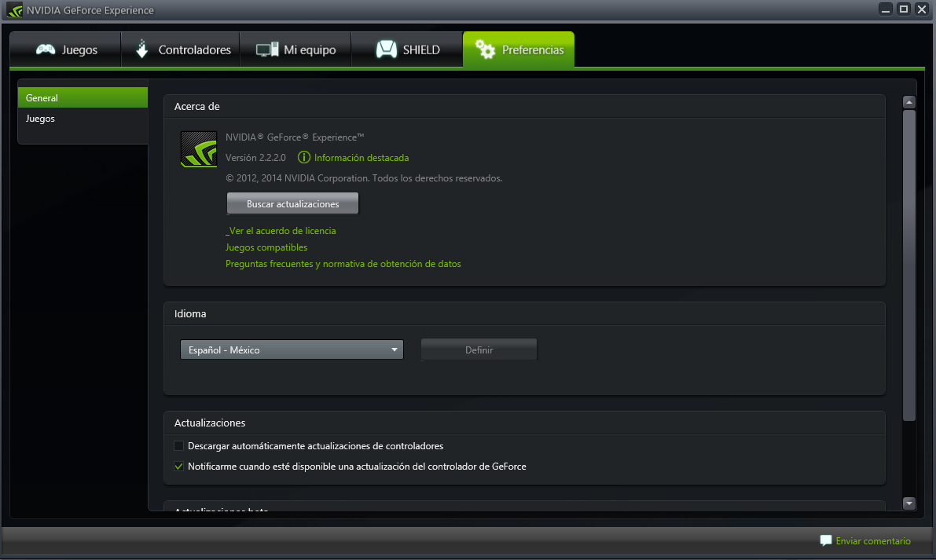The width and height of the screenshot is (936, 560).
Task: Open Preguntas frecuentes y normativa link
Action: pyautogui.click(x=343, y=264)
